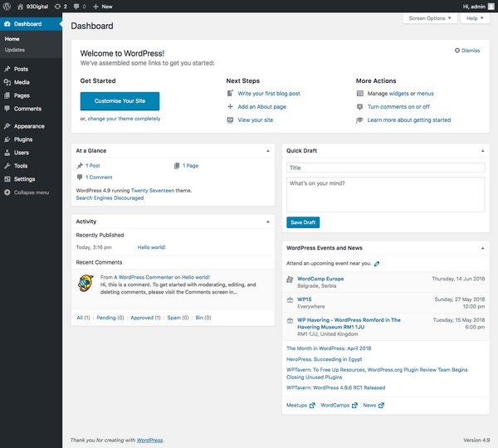The image size is (498, 448).
Task: Open A WordPress Commenter author link
Action: coord(144,277)
